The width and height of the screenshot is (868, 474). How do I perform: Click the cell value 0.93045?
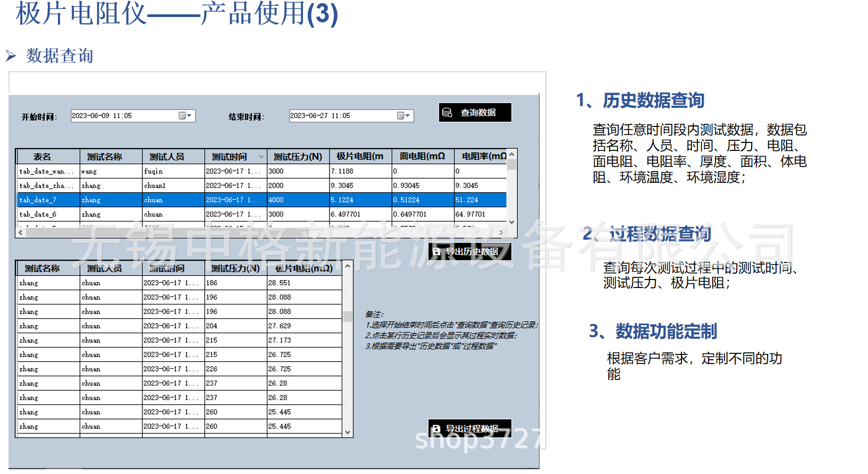tap(423, 185)
